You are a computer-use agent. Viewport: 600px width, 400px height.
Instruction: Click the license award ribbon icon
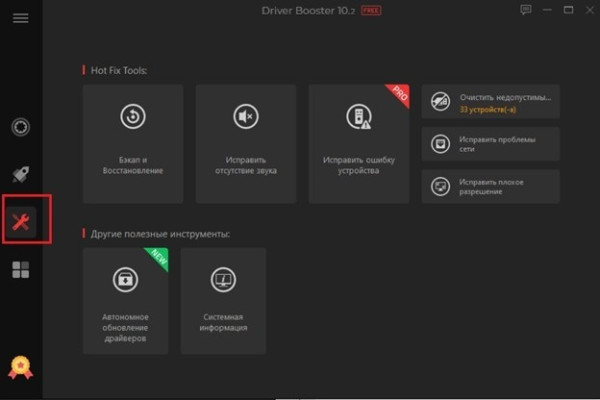[21, 367]
